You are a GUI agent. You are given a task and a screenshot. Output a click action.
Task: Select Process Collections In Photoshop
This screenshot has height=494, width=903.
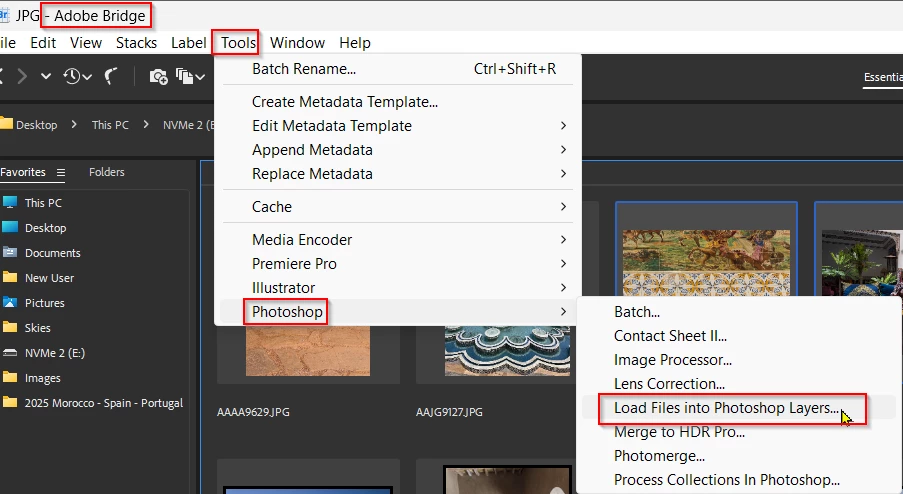tap(739, 480)
